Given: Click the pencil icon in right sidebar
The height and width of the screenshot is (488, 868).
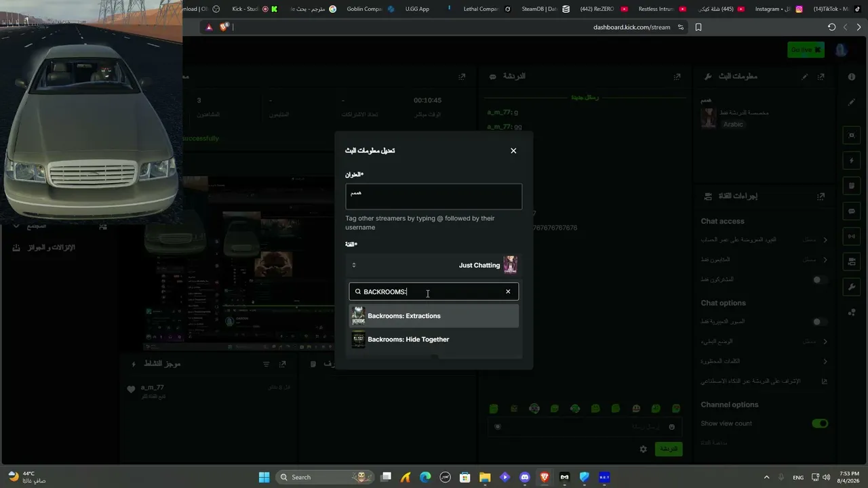Looking at the screenshot, I should coord(852,102).
